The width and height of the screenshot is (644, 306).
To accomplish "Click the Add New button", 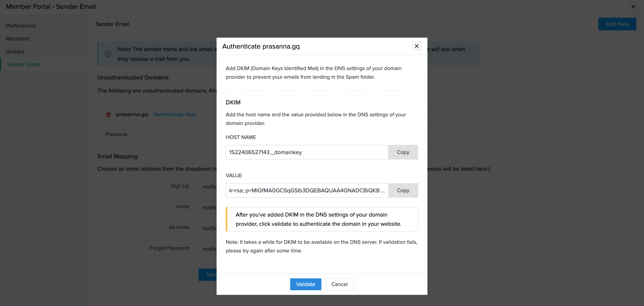I will point(617,24).
